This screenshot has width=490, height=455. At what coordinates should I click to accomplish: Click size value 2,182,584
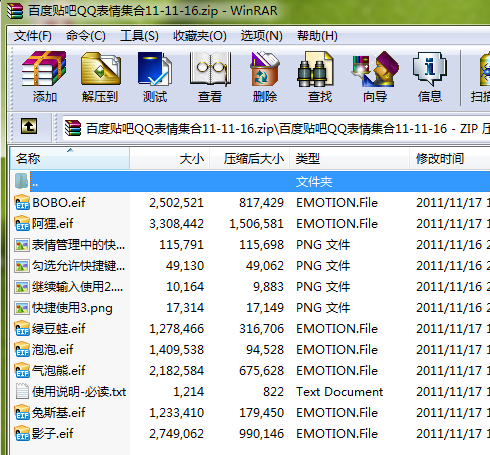pyautogui.click(x=176, y=371)
